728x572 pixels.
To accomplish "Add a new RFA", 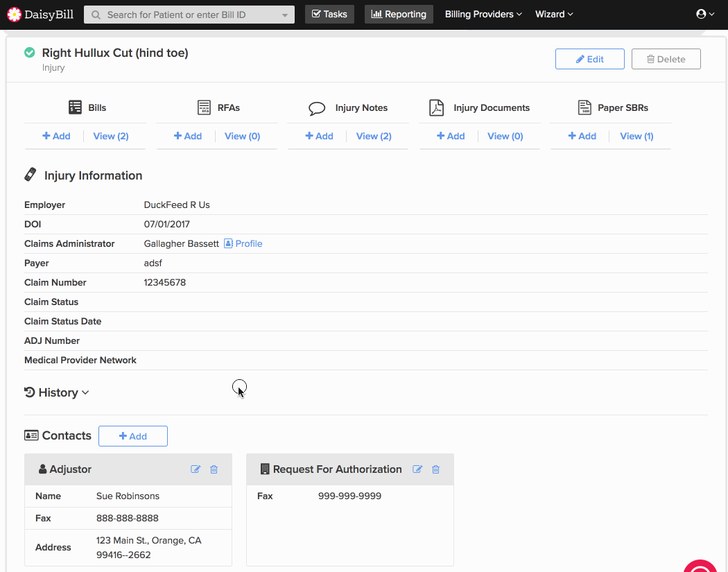I will tap(188, 136).
